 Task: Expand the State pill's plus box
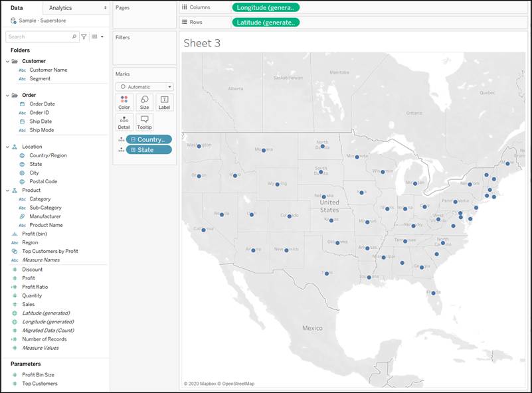(x=133, y=149)
